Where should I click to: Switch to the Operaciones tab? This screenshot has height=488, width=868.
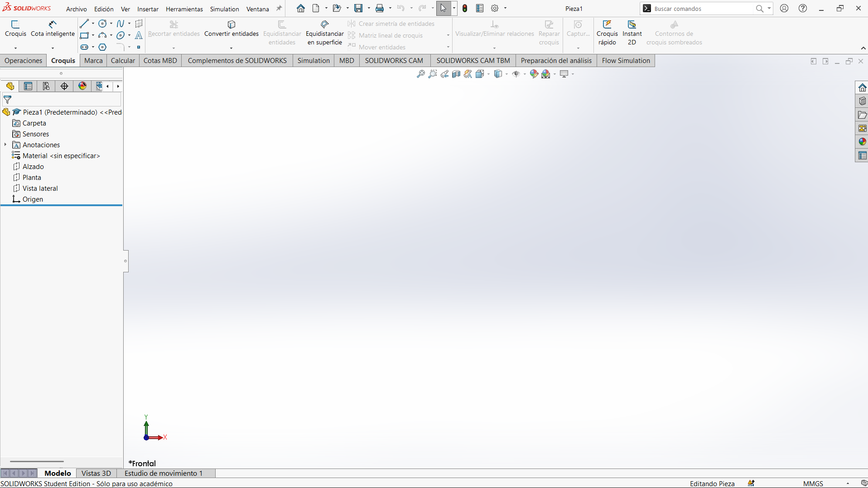24,61
